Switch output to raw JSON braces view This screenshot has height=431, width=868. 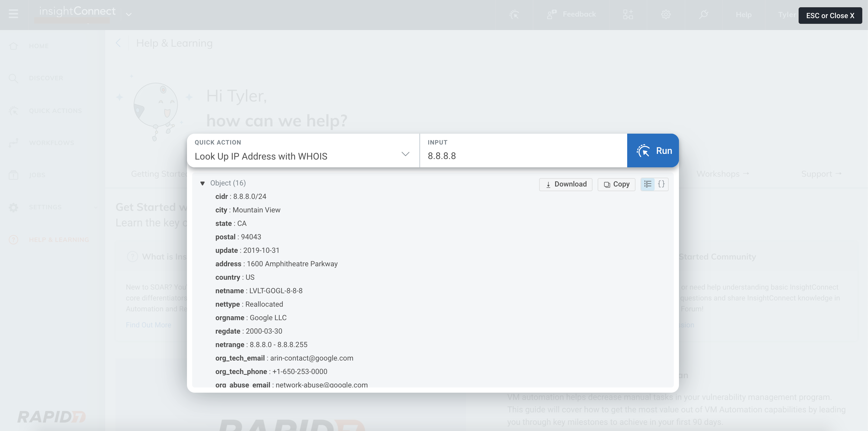tap(661, 184)
